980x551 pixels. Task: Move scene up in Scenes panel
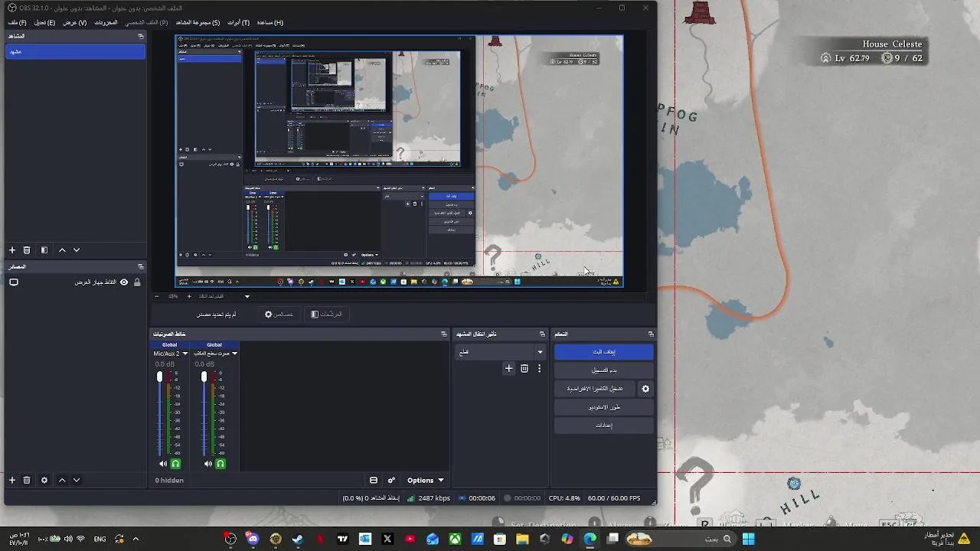pyautogui.click(x=62, y=250)
